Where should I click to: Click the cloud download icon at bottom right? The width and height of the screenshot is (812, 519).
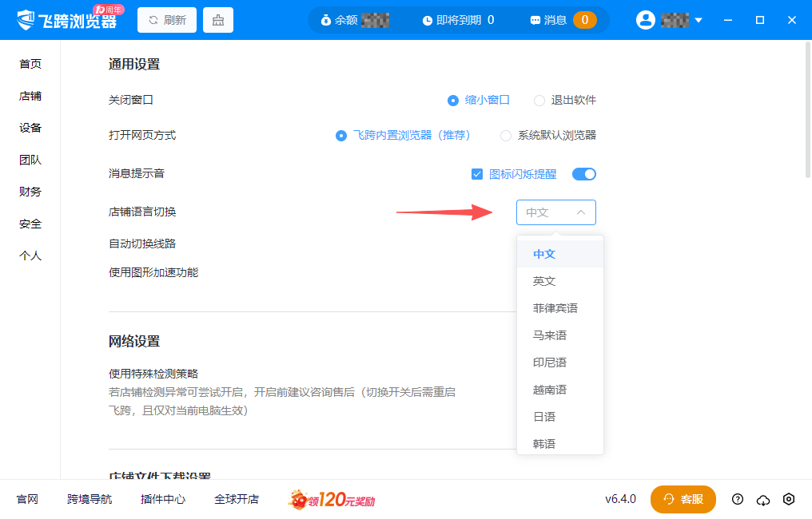(763, 499)
